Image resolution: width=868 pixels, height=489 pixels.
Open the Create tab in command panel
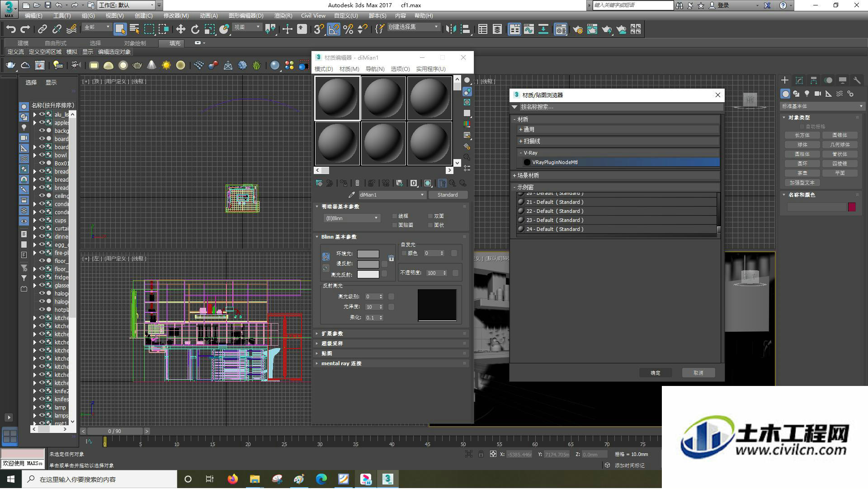coord(785,80)
